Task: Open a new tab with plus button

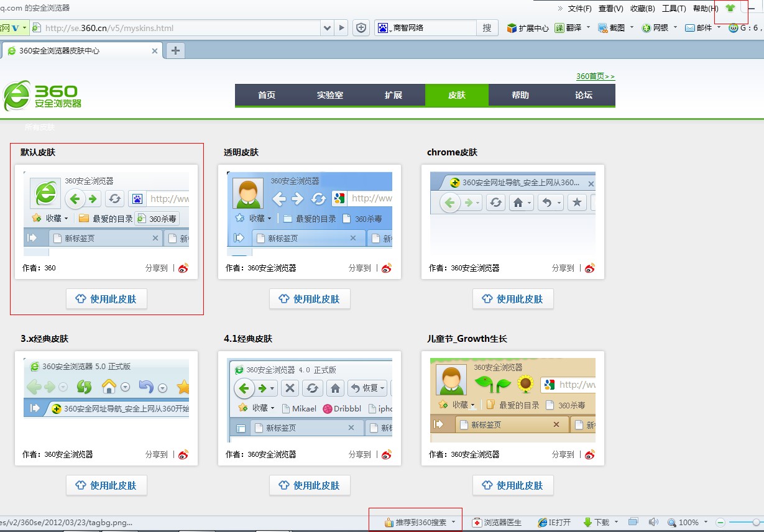Action: pos(175,51)
